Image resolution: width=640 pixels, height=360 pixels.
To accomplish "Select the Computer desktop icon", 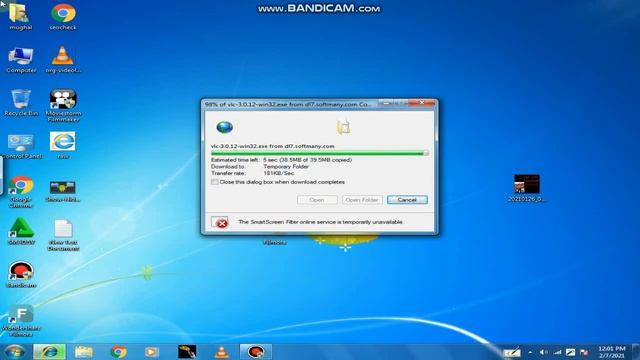I will click(21, 60).
